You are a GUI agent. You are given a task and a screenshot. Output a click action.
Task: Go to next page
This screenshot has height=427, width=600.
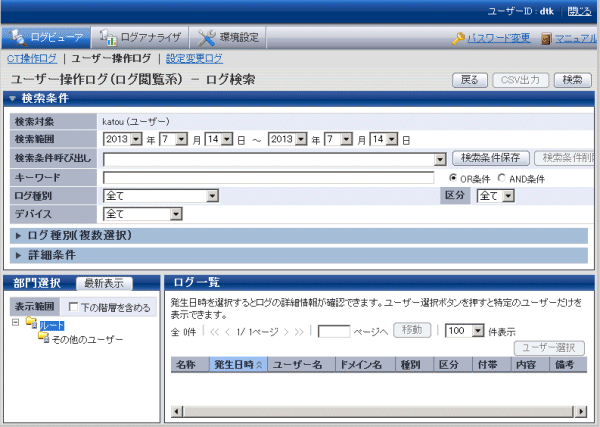(286, 332)
